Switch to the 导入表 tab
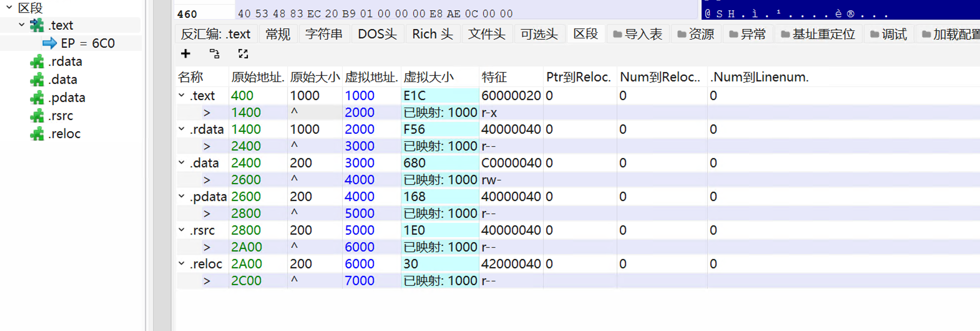Viewport: 980px width, 331px height. pyautogui.click(x=638, y=34)
